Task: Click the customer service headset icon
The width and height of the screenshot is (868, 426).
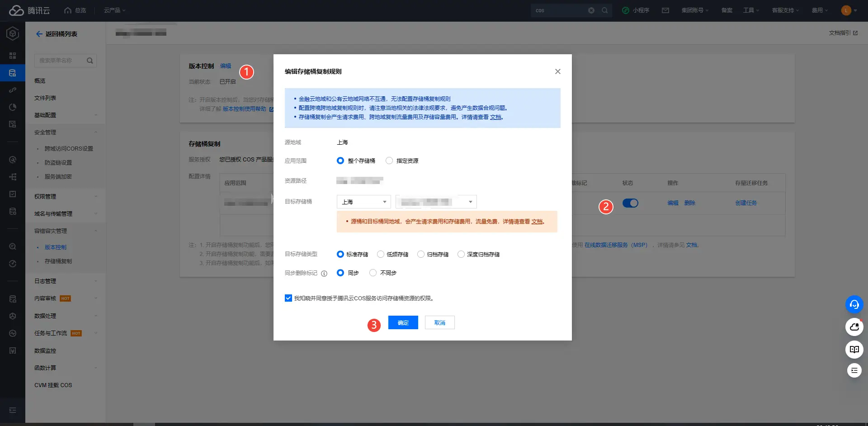Action: point(854,304)
